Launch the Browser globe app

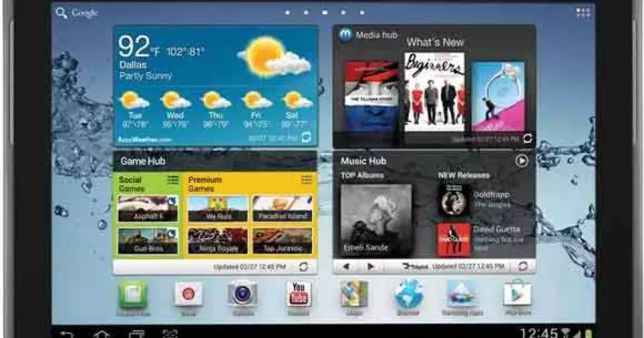[x=409, y=294]
